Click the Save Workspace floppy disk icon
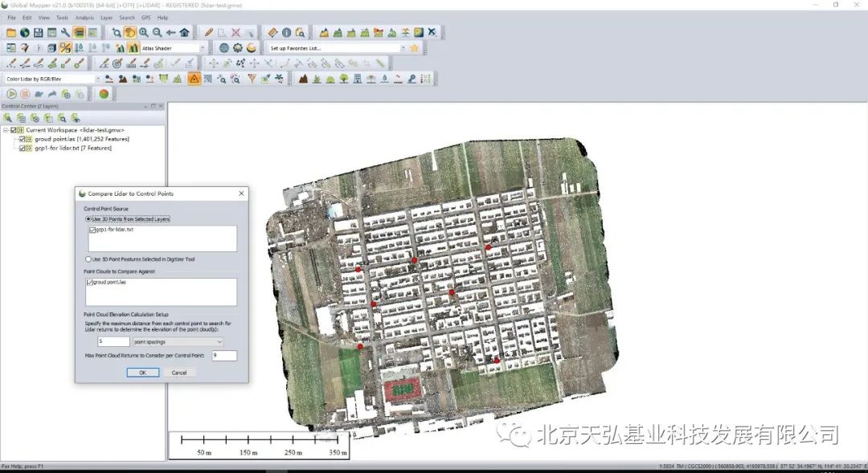This screenshot has width=868, height=473. coord(39,33)
